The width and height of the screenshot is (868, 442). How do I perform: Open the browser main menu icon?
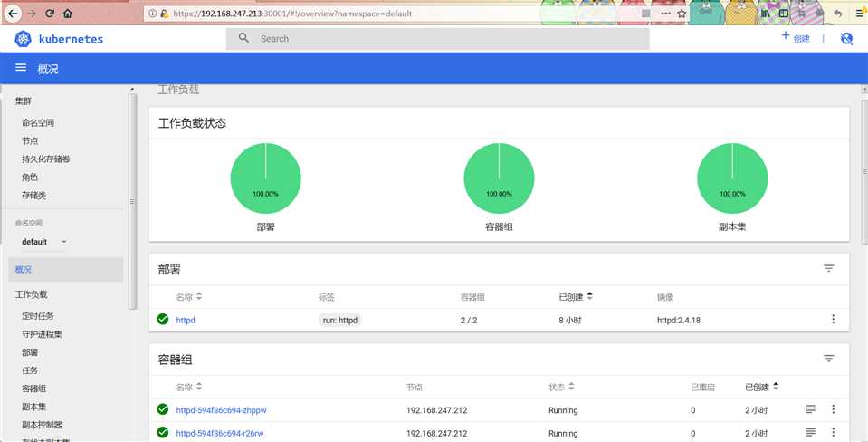pos(860,14)
